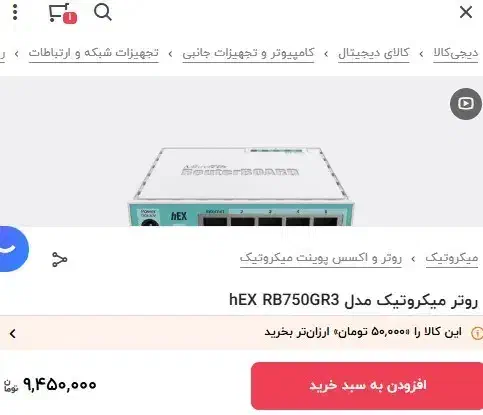Open the blue chat support bubble
Screen dimensions: 483x415
click(x=13, y=249)
